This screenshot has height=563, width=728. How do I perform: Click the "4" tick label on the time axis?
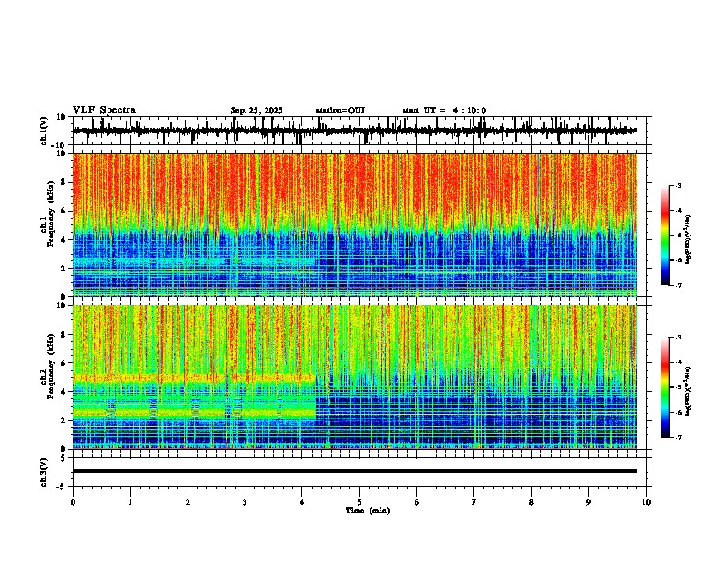pos(302,502)
